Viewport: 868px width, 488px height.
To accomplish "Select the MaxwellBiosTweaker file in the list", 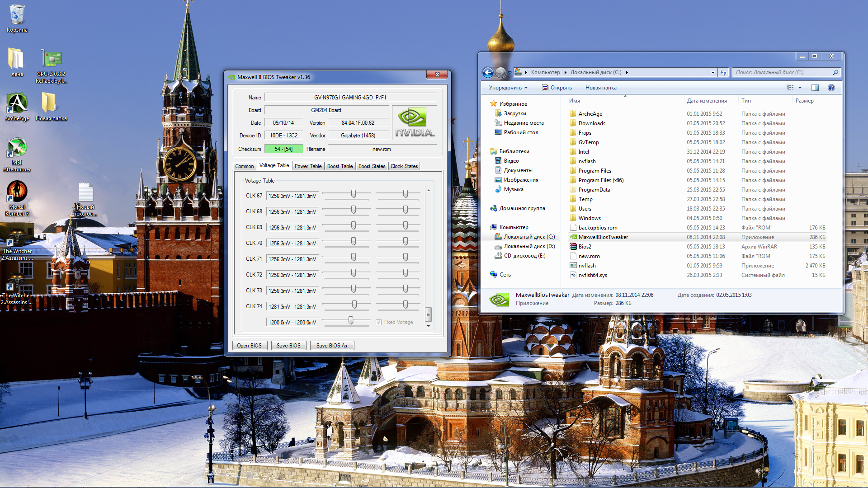I will pyautogui.click(x=603, y=237).
